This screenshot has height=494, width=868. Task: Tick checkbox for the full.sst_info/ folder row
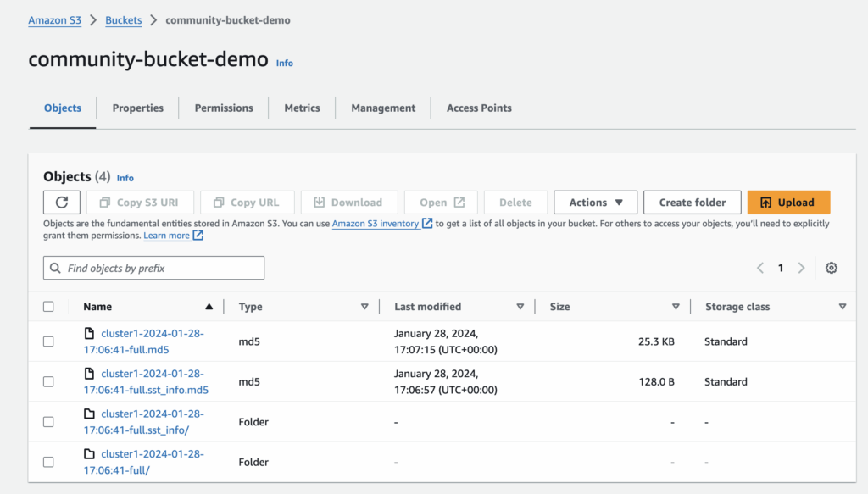[48, 422]
